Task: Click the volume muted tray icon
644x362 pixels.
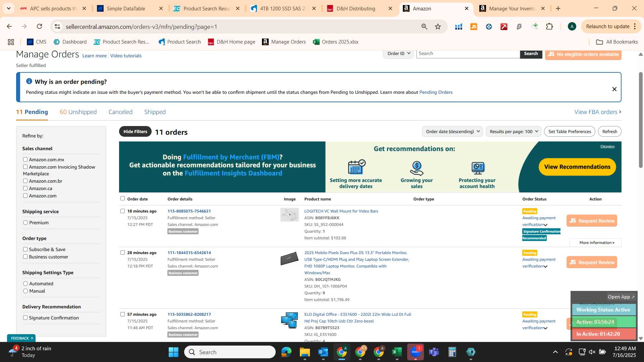Action: (592, 352)
